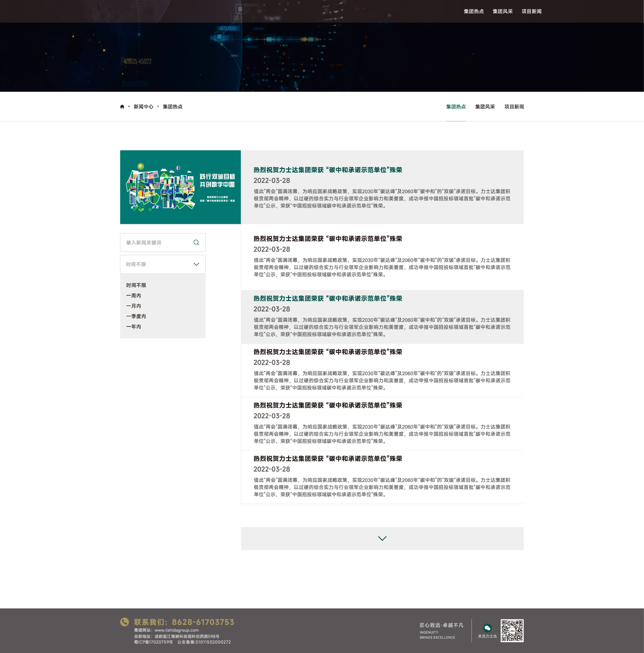This screenshot has width=644, height=653.
Task: Open highlighted third news article title
Action: pyautogui.click(x=328, y=298)
